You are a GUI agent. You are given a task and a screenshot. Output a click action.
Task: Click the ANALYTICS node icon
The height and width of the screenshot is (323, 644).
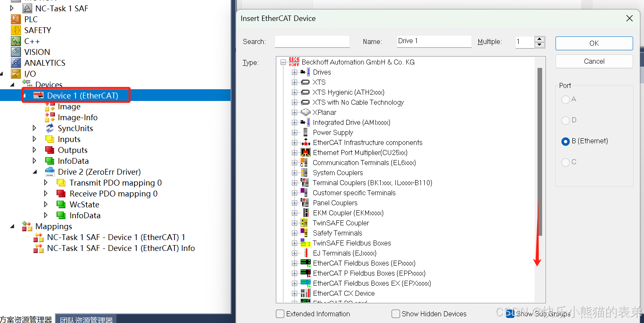coord(16,63)
